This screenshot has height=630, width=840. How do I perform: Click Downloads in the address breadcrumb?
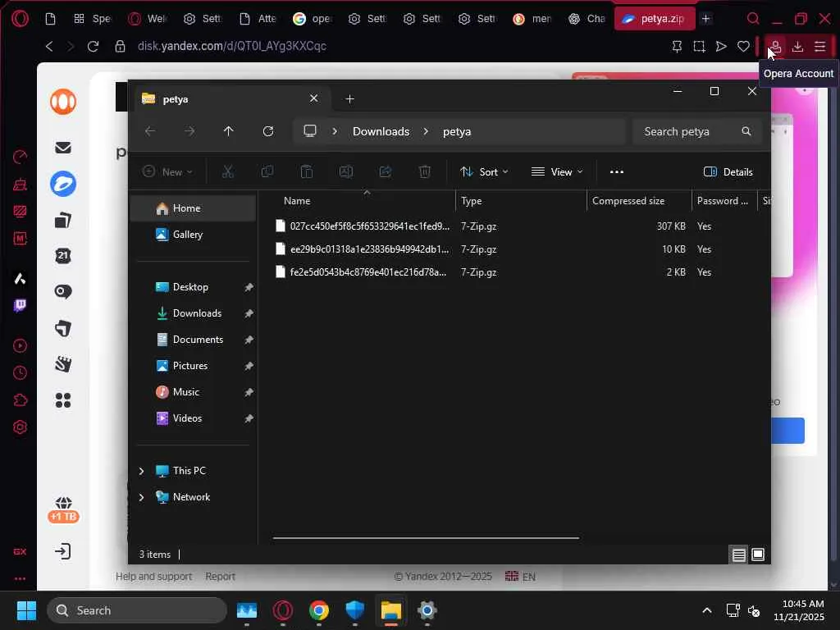coord(381,132)
